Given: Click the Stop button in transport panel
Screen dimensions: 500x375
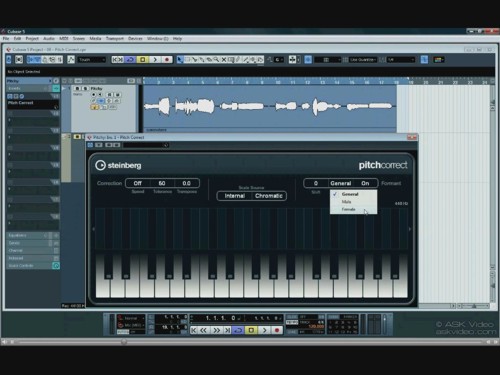Looking at the screenshot, I should click(251, 330).
